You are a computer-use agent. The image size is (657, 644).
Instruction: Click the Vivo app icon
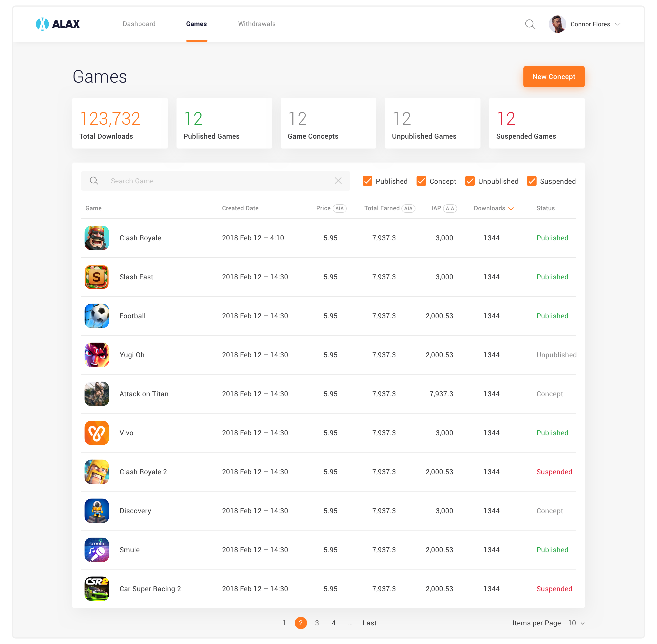(97, 433)
